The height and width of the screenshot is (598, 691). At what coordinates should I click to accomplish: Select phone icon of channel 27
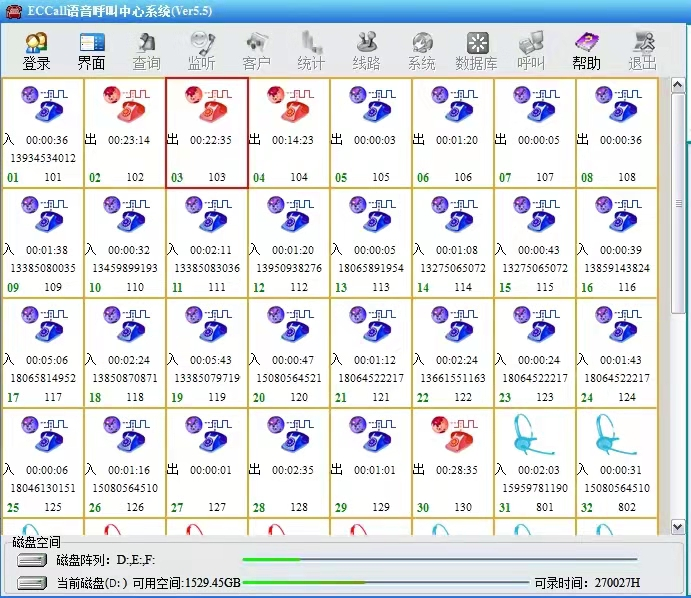pyautogui.click(x=208, y=434)
